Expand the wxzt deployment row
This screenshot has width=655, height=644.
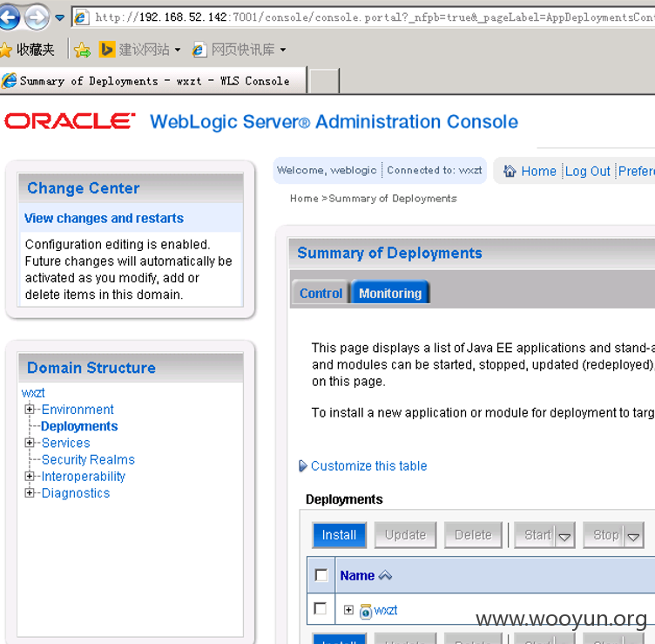click(x=348, y=610)
